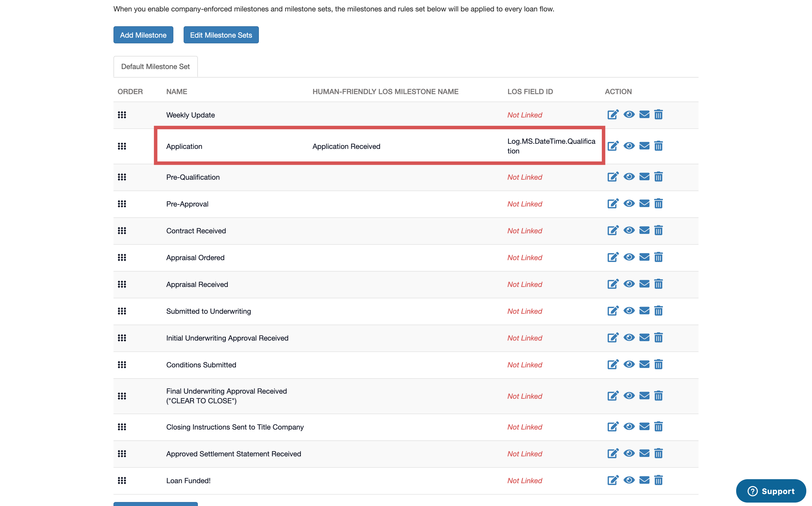Click trash icon for Application milestone
812x506 pixels.
click(658, 146)
